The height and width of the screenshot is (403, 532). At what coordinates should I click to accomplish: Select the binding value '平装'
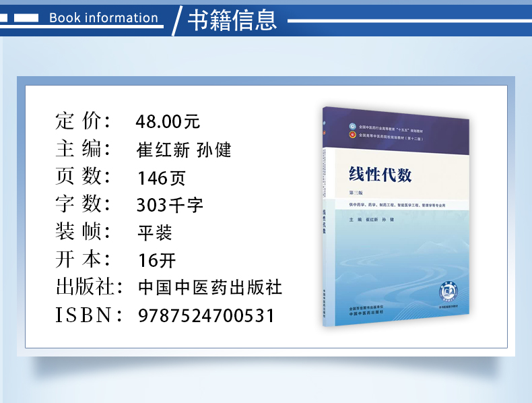pyautogui.click(x=155, y=233)
